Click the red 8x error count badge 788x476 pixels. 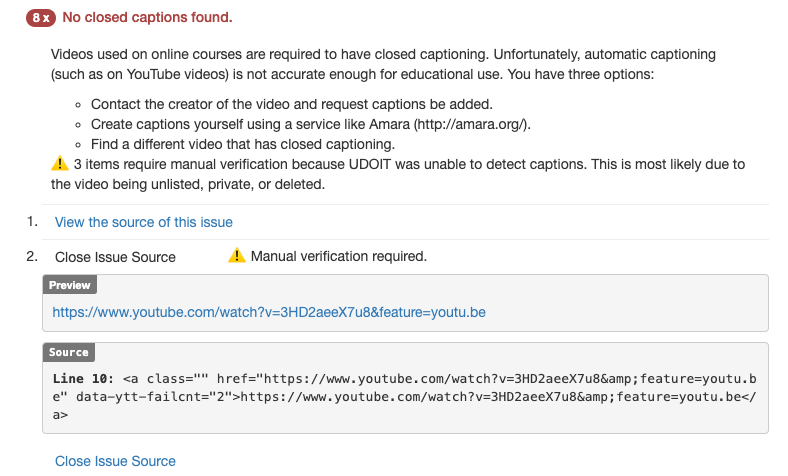[x=41, y=17]
